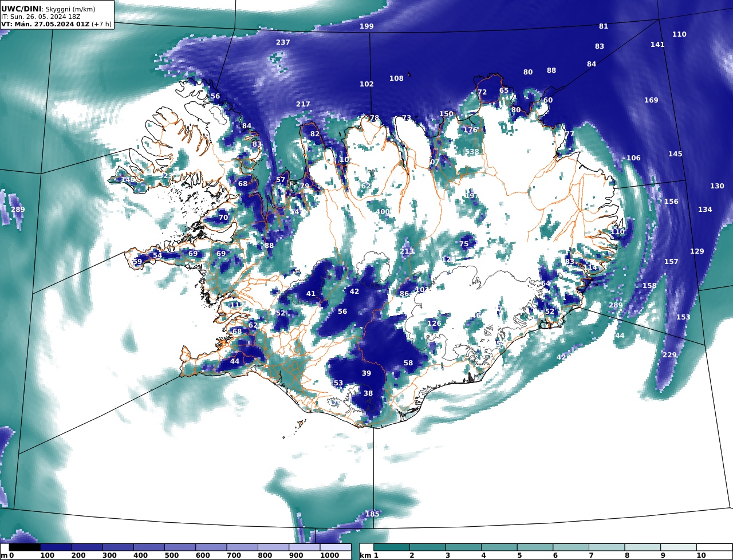Click the visibility value 57
733x560 pixels.
click(281, 180)
